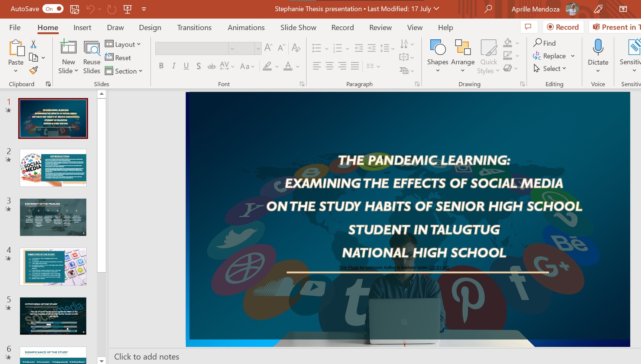Click the Cut scissors icon

[33, 44]
